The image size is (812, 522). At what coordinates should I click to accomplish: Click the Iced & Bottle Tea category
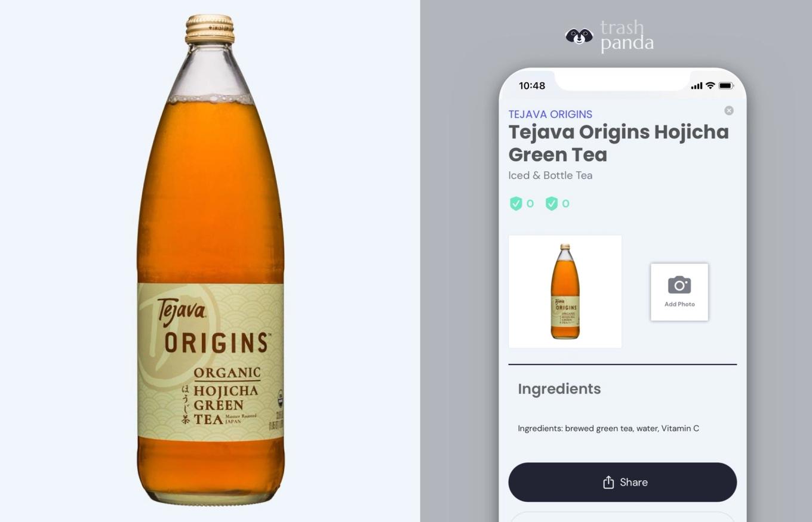pos(550,175)
